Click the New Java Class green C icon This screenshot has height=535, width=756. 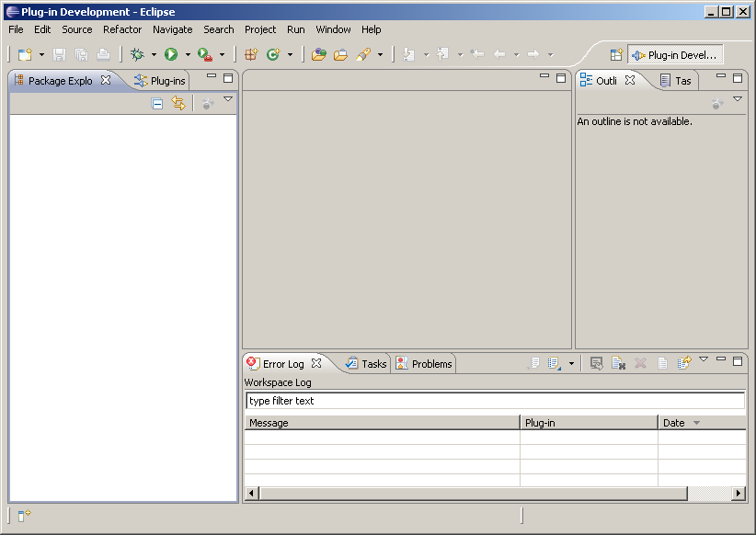273,54
